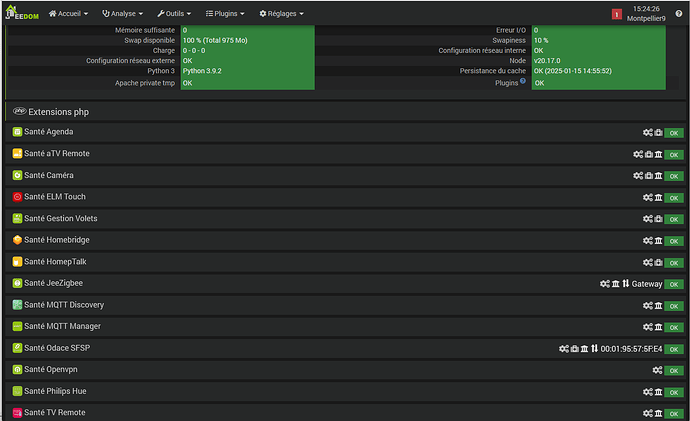This screenshot has width=690, height=421.
Task: Click the OK badge in Santé Agenda row
Action: [x=674, y=133]
